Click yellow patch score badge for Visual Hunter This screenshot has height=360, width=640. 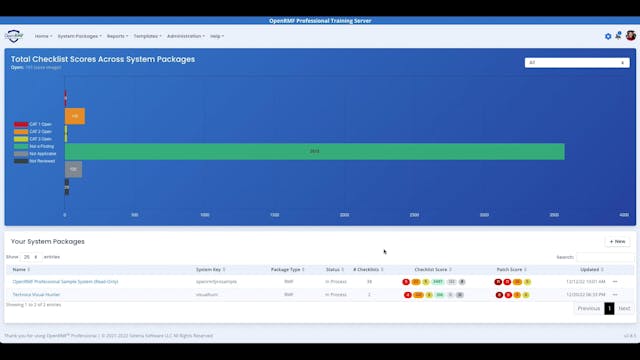[526, 295]
